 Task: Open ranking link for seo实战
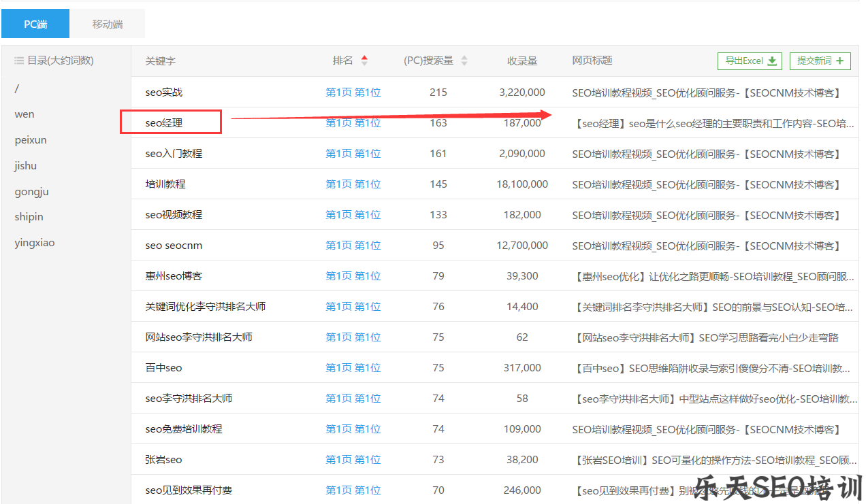(x=353, y=93)
